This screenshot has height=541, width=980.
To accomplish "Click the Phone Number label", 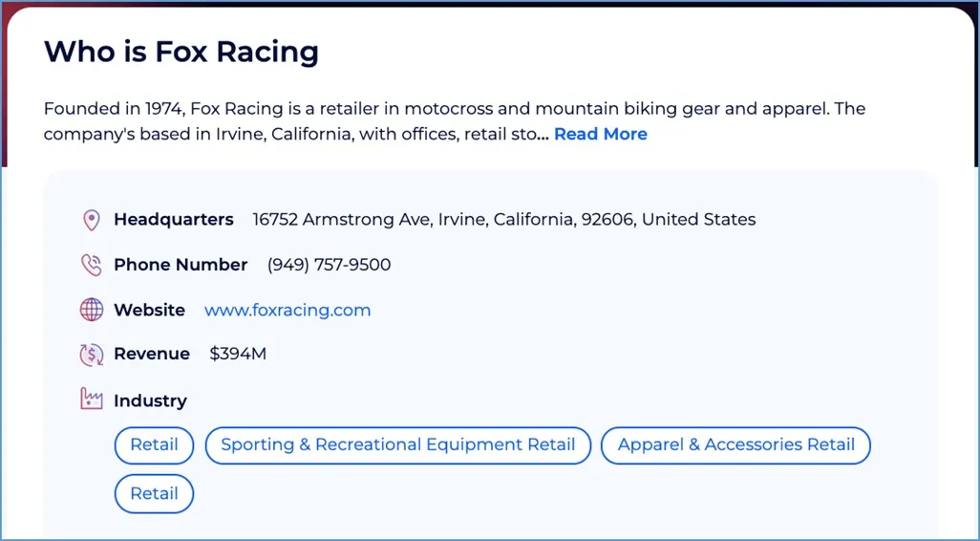I will 181,265.
